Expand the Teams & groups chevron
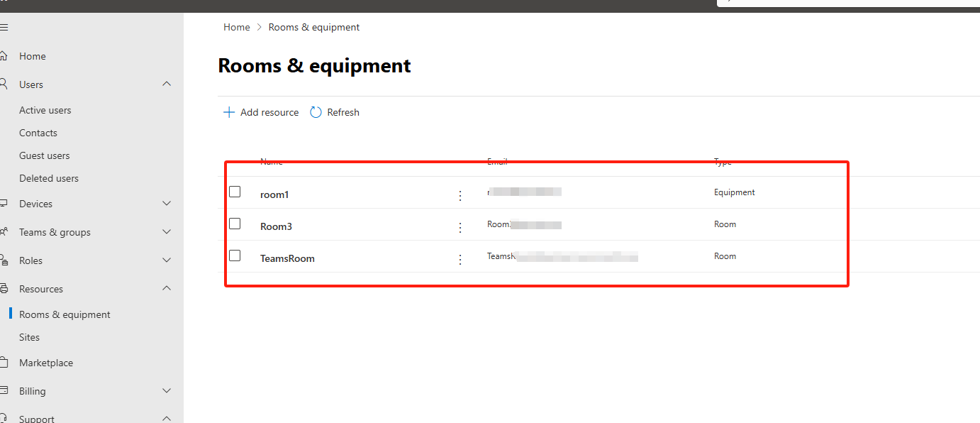980x423 pixels. pos(167,231)
